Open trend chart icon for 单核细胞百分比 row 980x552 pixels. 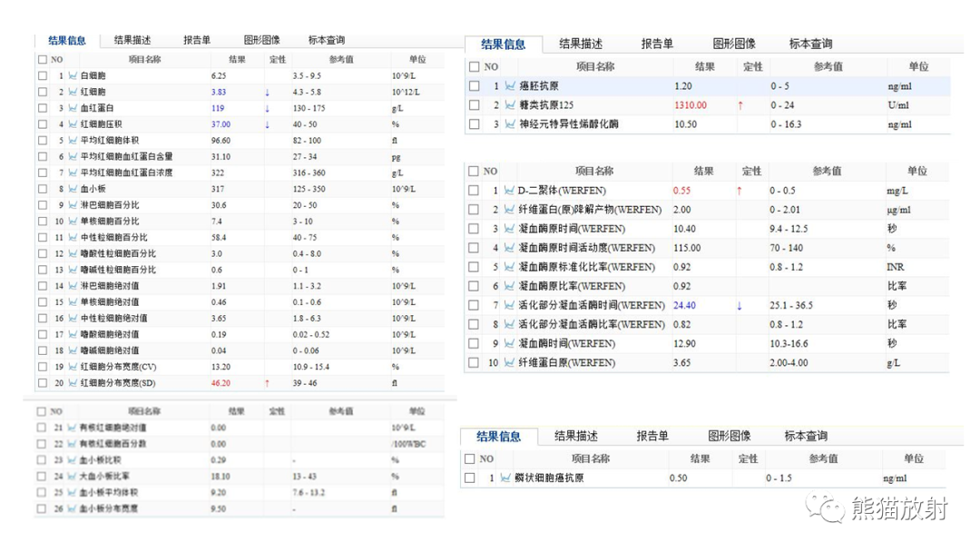click(x=73, y=222)
